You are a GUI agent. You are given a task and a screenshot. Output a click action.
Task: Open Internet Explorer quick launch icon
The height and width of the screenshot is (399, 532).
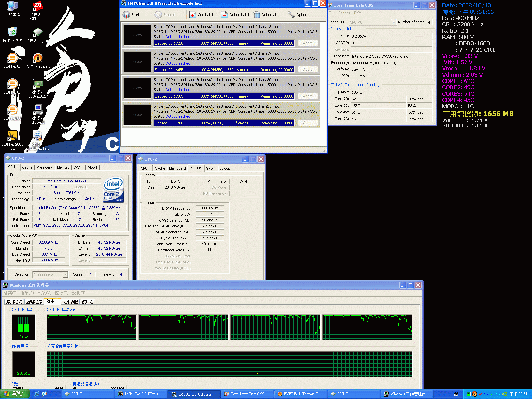coord(37,394)
